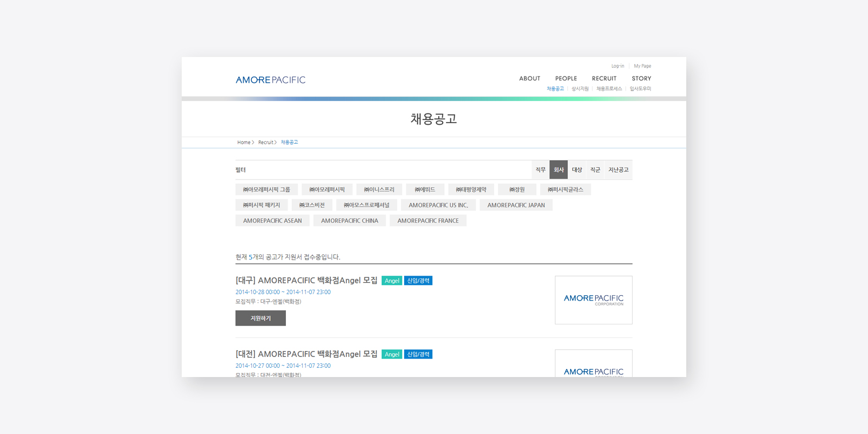Switch to the 직군 filter tab

[595, 170]
